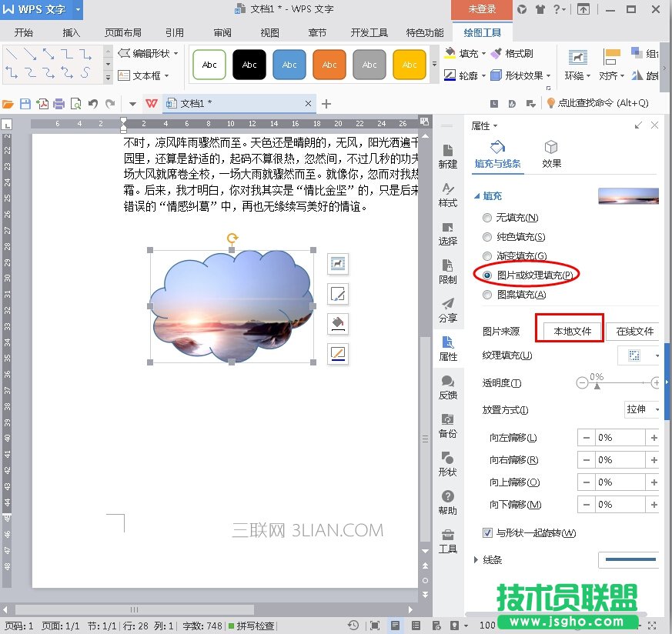This screenshot has width=672, height=634.
Task: Click the 帮助 (Help) sidebar icon
Action: click(447, 502)
